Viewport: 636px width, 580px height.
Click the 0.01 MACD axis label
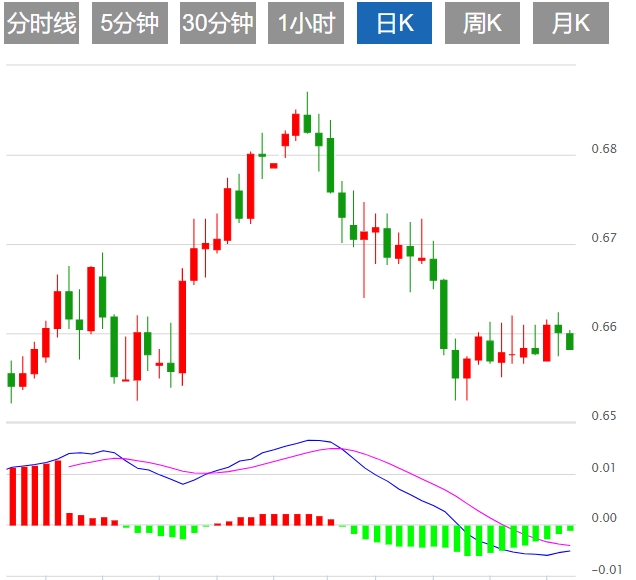tap(604, 468)
